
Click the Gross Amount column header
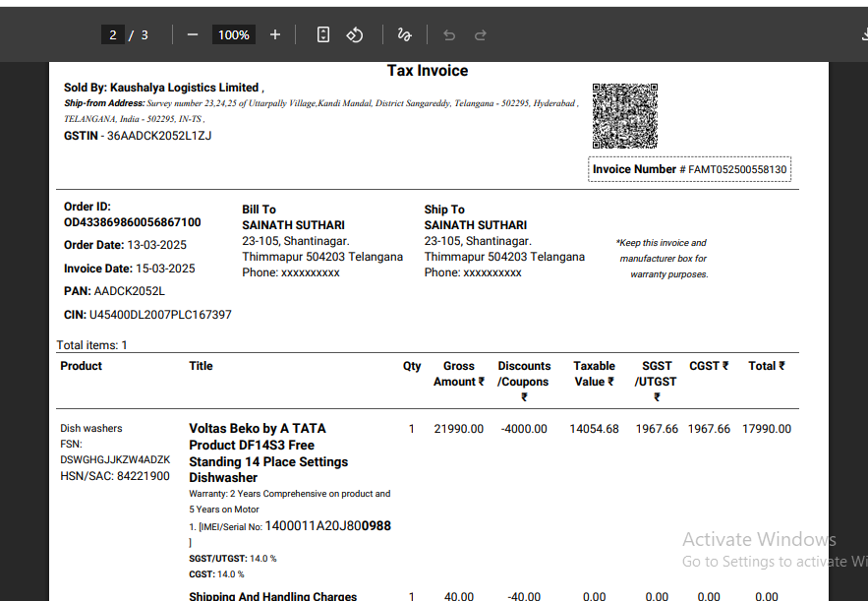[458, 374]
